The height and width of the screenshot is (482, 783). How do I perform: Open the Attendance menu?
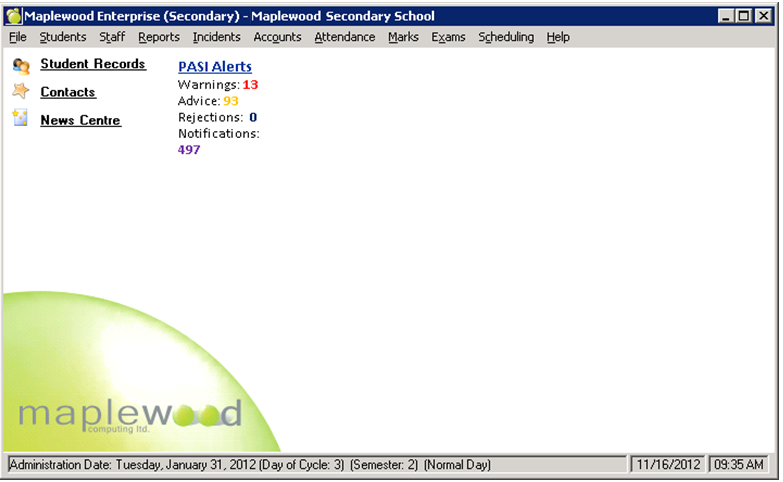tap(345, 37)
